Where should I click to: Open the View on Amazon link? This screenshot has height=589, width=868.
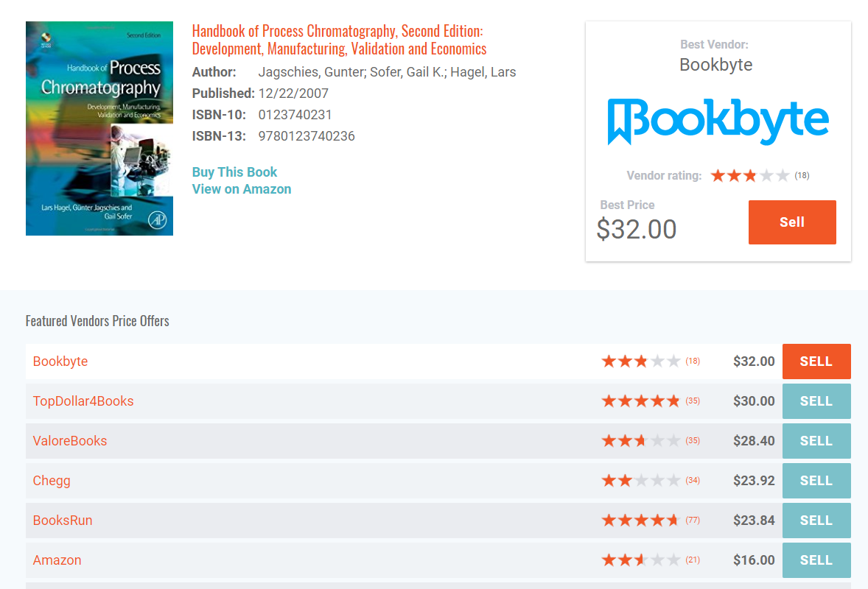(242, 189)
